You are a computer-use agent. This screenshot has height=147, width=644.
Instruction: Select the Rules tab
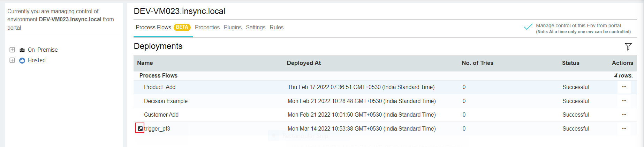[276, 27]
